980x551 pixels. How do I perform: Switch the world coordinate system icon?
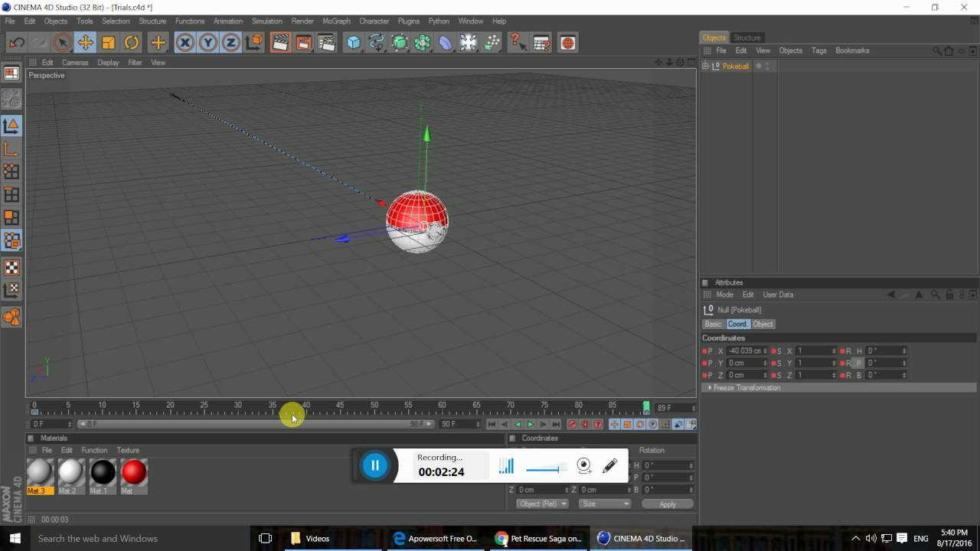(x=254, y=43)
